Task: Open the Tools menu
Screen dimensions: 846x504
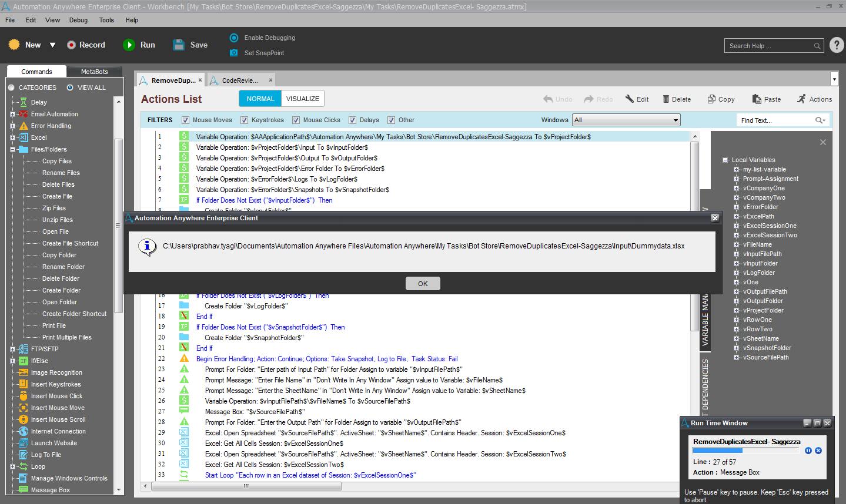Action: [x=106, y=20]
